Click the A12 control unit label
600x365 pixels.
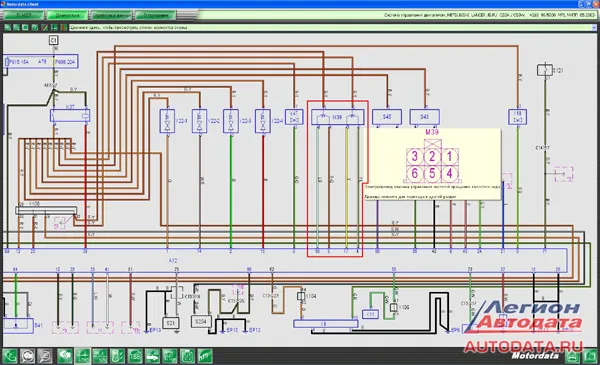coord(173,261)
